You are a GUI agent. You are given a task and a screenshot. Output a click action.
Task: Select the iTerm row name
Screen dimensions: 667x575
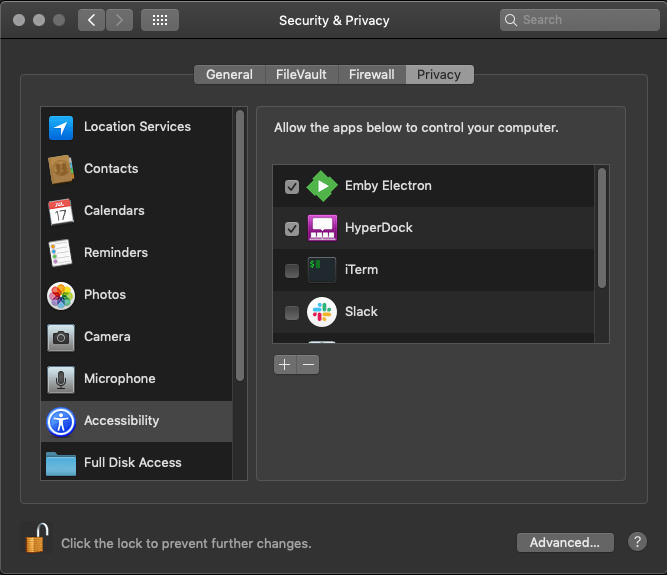(x=361, y=270)
